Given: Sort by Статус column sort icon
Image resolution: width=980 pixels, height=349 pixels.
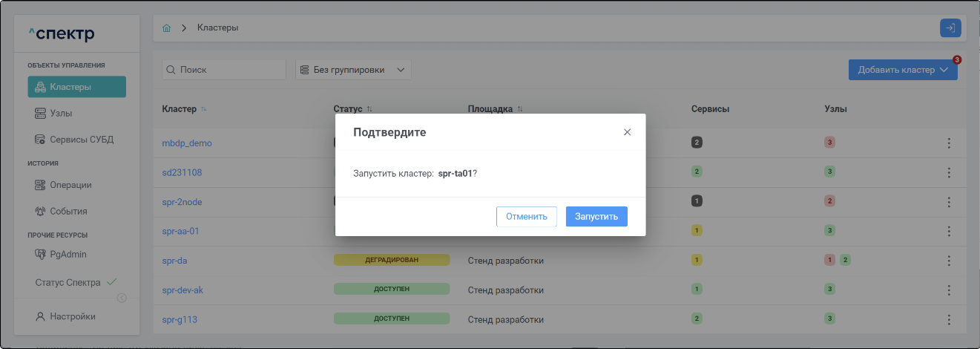Looking at the screenshot, I should pyautogui.click(x=369, y=109).
